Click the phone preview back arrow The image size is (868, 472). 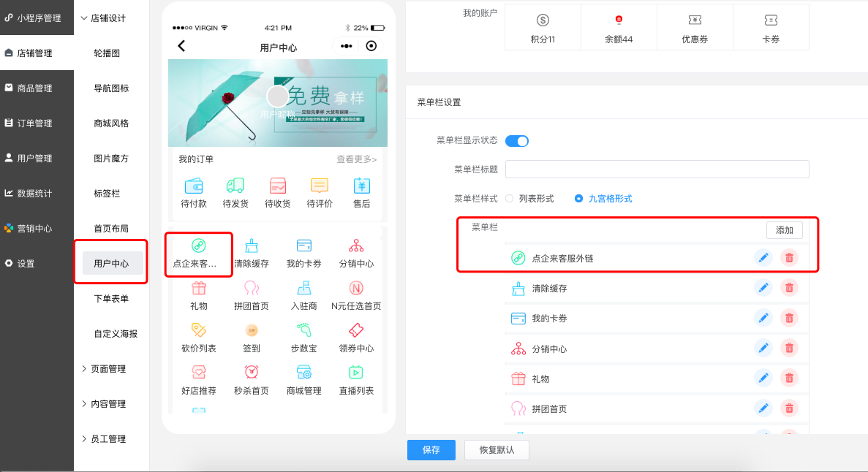point(181,46)
